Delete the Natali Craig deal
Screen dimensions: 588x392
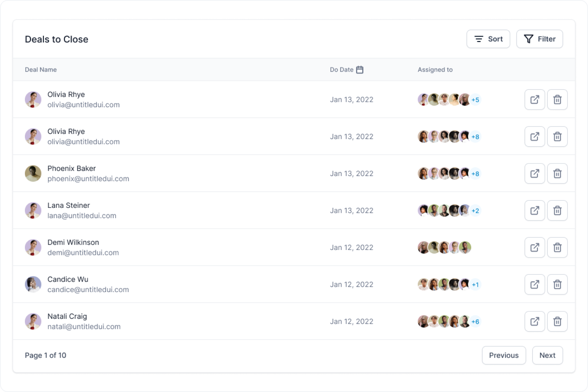click(557, 322)
